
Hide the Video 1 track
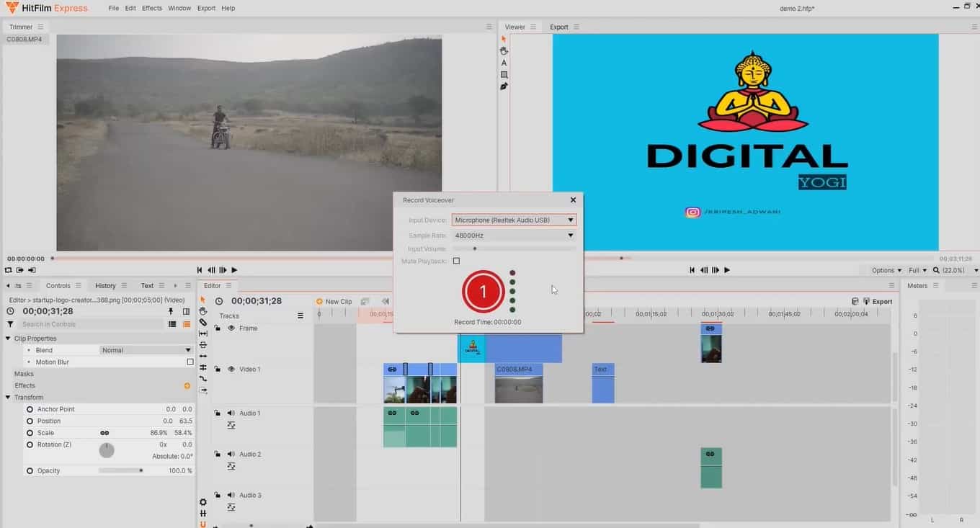[231, 370]
